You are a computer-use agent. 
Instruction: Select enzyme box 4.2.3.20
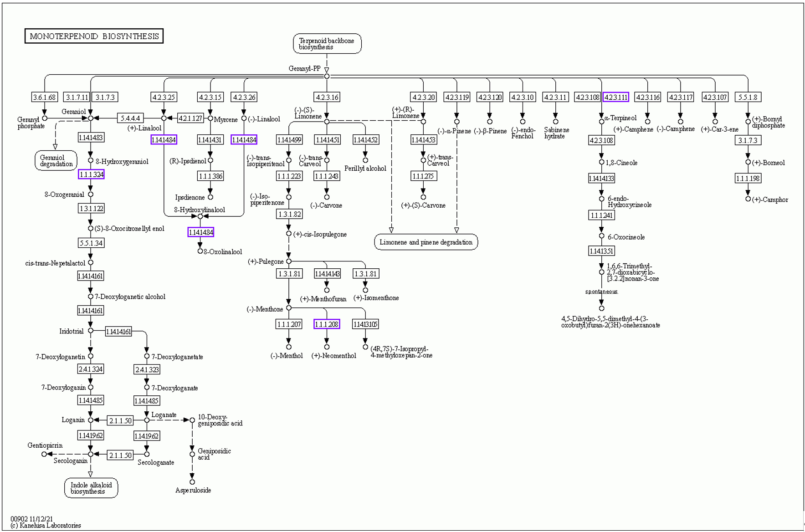(x=423, y=97)
